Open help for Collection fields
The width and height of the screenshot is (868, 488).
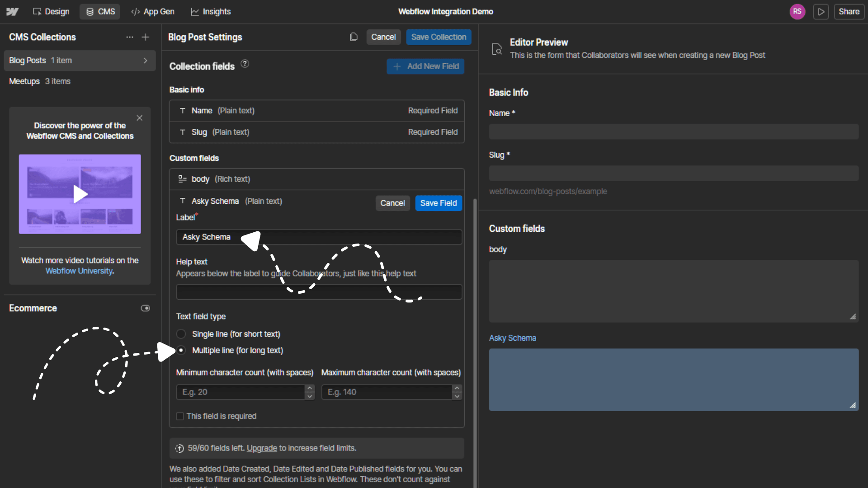pyautogui.click(x=245, y=64)
